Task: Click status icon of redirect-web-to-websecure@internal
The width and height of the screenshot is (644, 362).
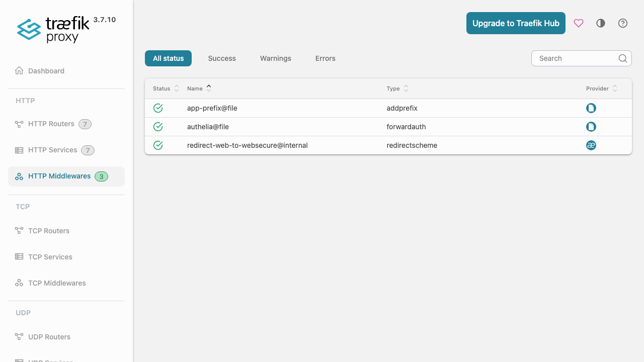Action: tap(158, 145)
